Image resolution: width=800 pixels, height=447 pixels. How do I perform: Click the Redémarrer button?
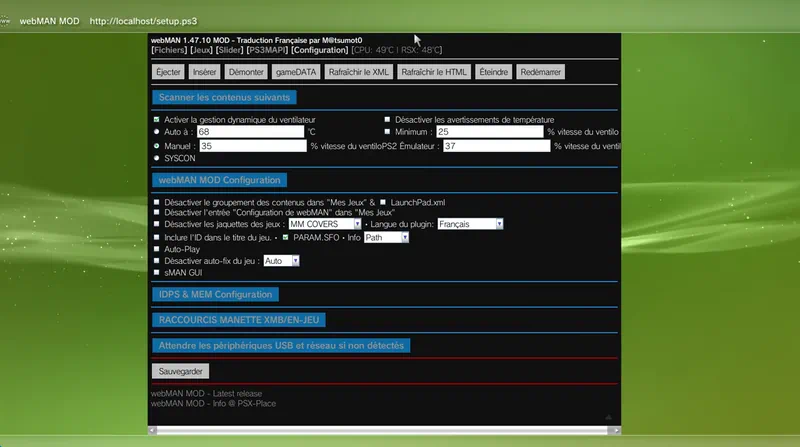[540, 72]
